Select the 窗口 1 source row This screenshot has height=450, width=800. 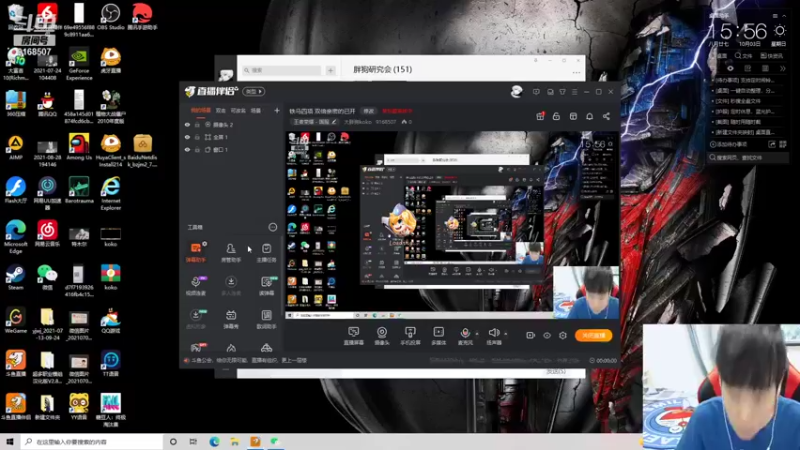tap(231, 150)
